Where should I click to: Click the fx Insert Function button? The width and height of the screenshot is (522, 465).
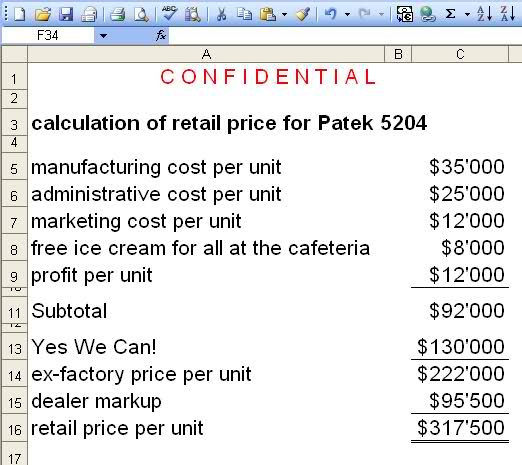click(161, 35)
